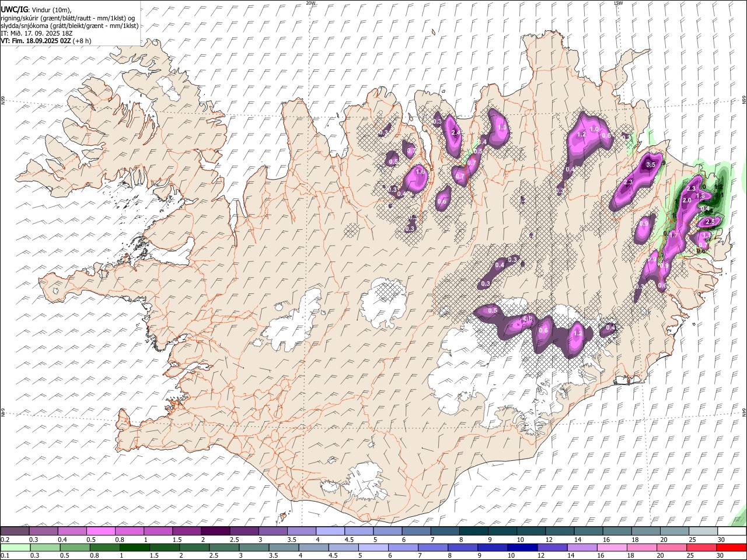Click the "15W" longitude label
The image size is (747, 560).
[618, 3]
